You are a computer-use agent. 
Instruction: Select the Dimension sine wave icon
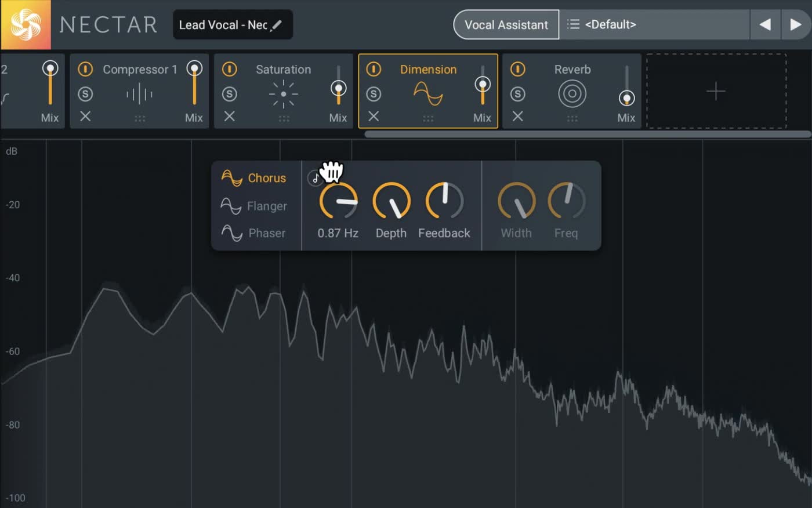click(428, 94)
